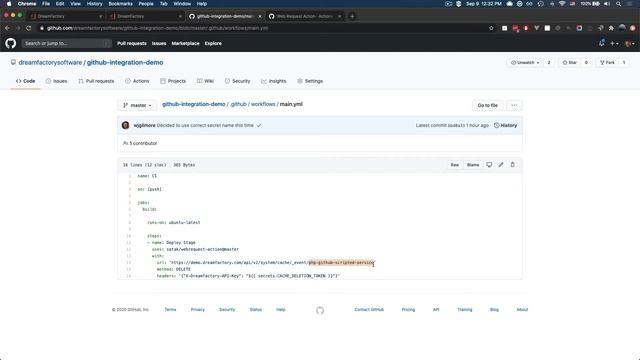
Task: Expand the create new plus menu
Action: 614,43
